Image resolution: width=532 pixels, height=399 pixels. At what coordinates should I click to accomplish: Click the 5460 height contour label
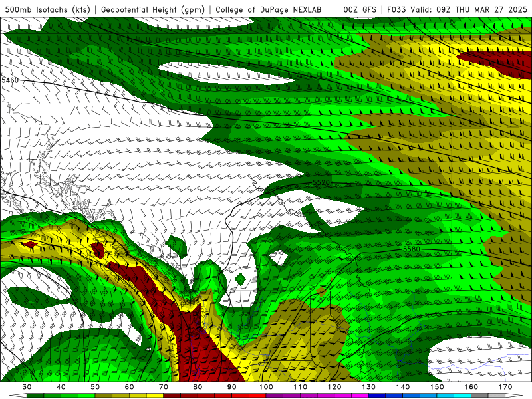pos(10,80)
